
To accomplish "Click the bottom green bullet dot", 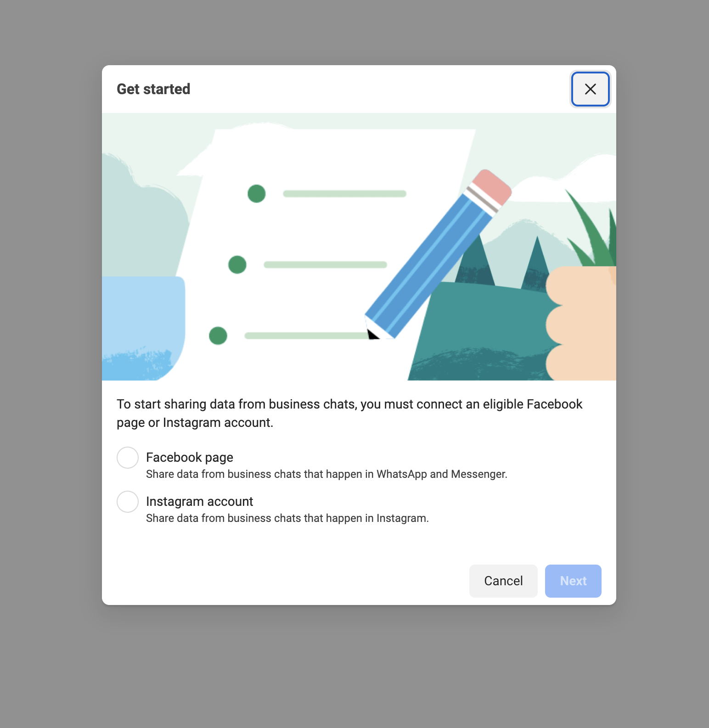I will point(218,336).
